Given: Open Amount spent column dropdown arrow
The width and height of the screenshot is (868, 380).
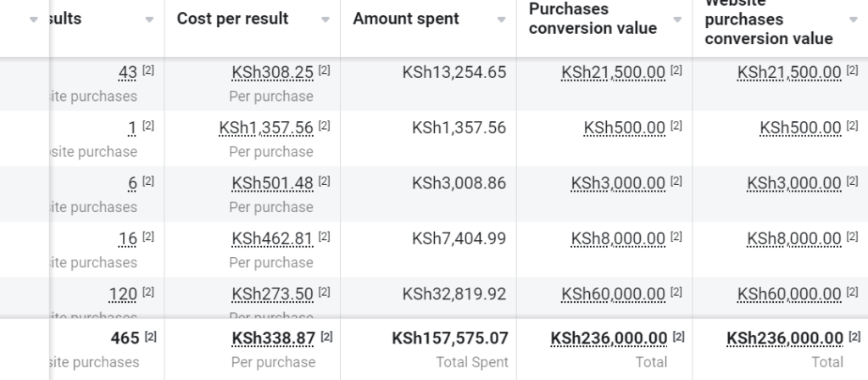Looking at the screenshot, I should click(501, 20).
